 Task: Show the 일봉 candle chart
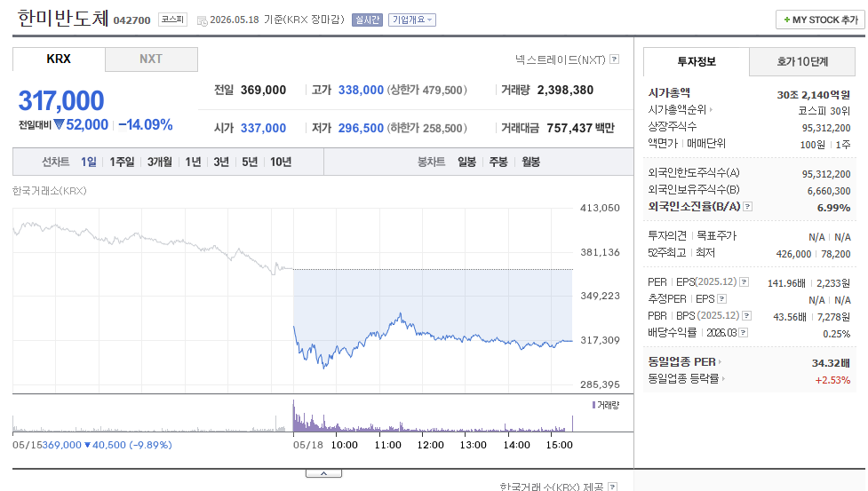466,162
